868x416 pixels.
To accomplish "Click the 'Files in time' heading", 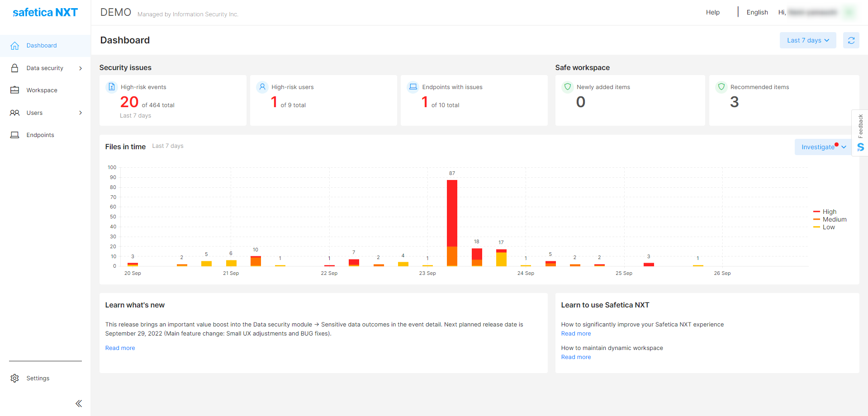I will tap(125, 147).
